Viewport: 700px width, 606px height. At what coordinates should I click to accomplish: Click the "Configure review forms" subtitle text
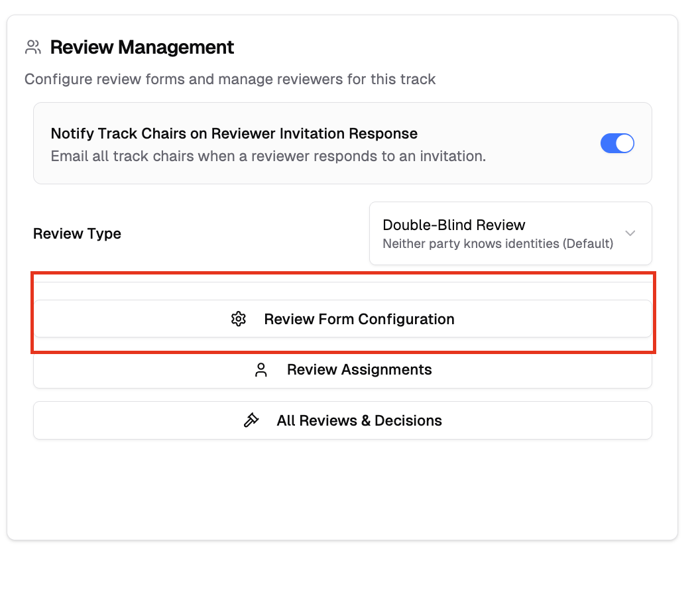[230, 80]
